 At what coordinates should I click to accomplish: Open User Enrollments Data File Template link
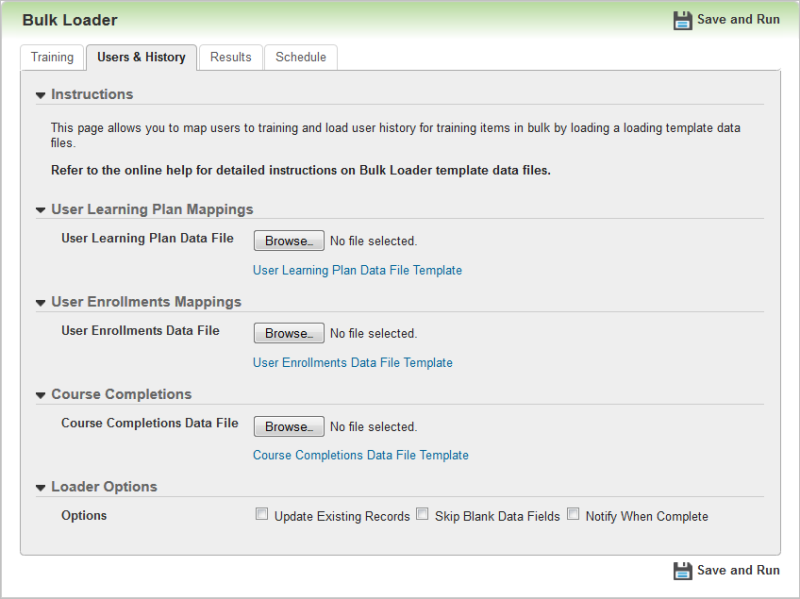pos(352,363)
